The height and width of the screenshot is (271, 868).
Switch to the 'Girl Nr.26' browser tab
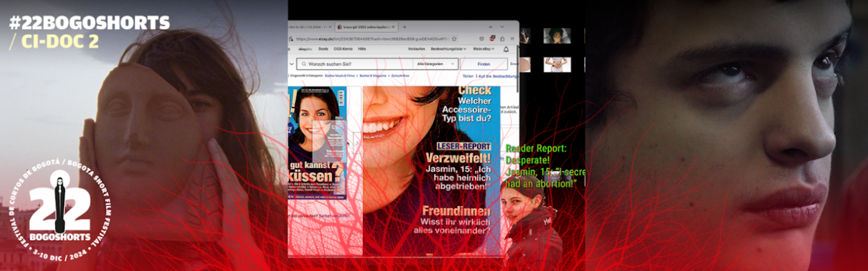tap(311, 27)
